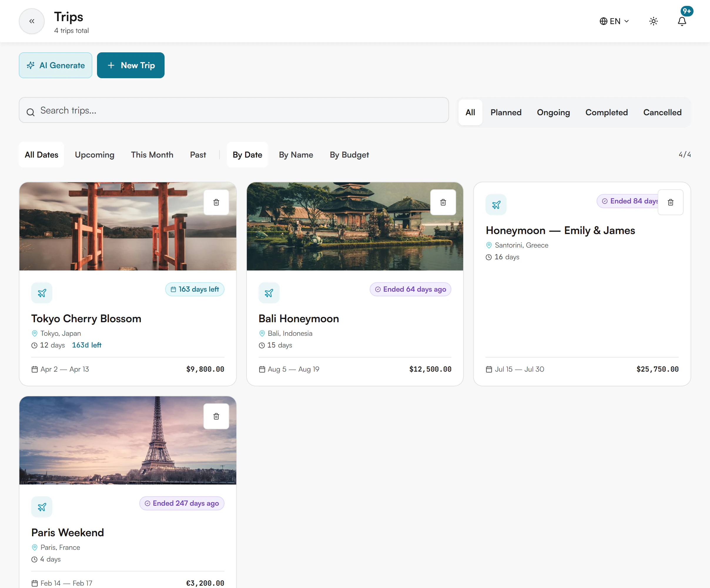Open notifications bell icon
Image resolution: width=710 pixels, height=588 pixels.
coord(682,21)
